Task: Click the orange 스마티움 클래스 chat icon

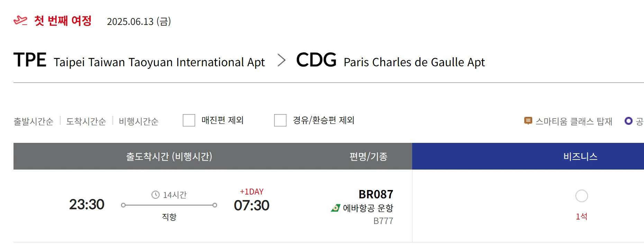Action: click(x=528, y=121)
